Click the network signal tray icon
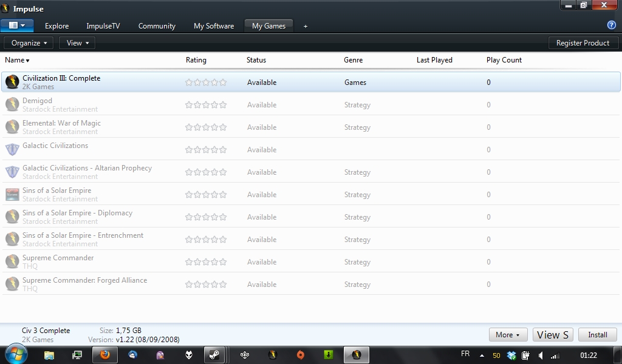The image size is (622, 364). tap(555, 356)
